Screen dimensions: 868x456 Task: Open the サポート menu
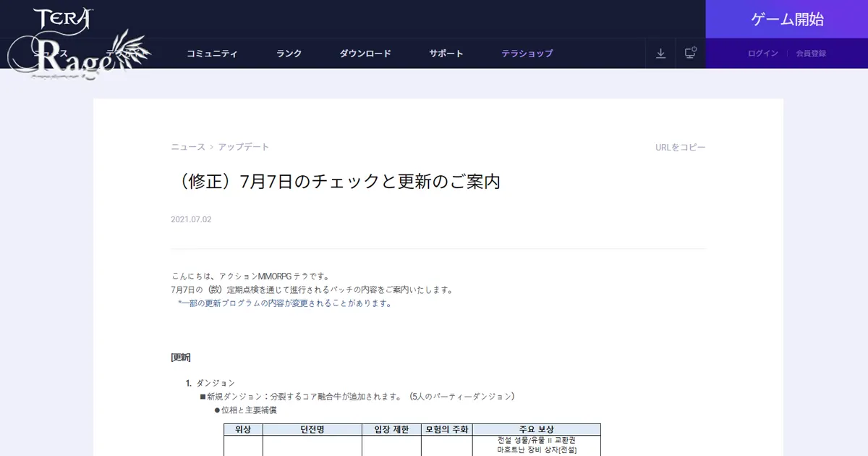coord(446,53)
